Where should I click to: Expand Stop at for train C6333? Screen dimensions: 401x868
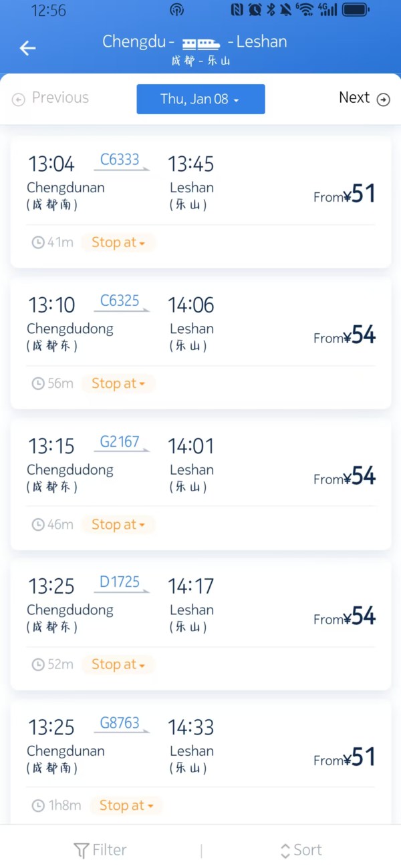pos(118,242)
